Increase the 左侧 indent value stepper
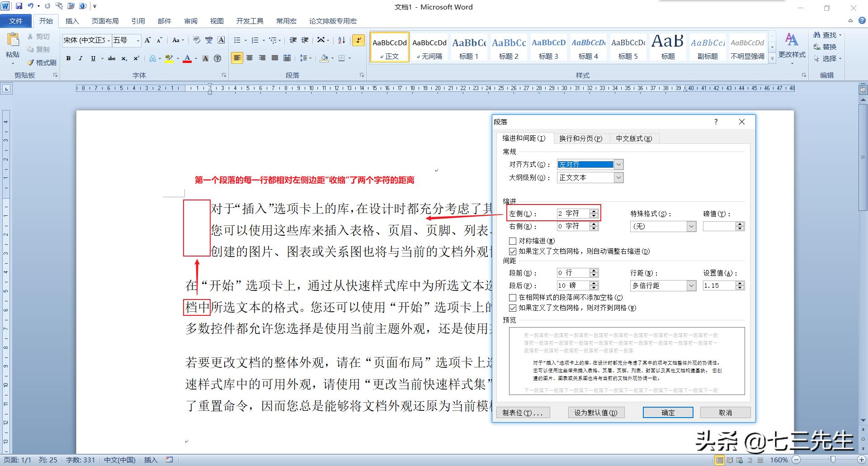Screen dimensions: 868x466 (594, 211)
